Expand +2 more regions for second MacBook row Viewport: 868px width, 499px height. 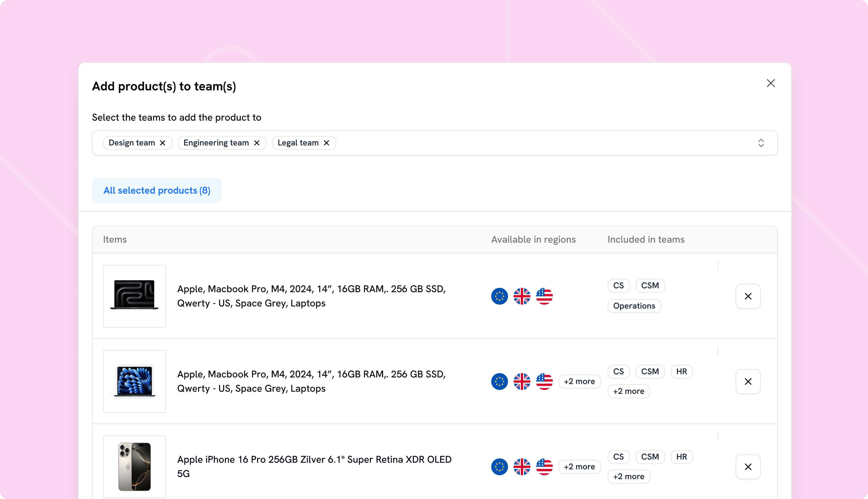[x=579, y=381]
